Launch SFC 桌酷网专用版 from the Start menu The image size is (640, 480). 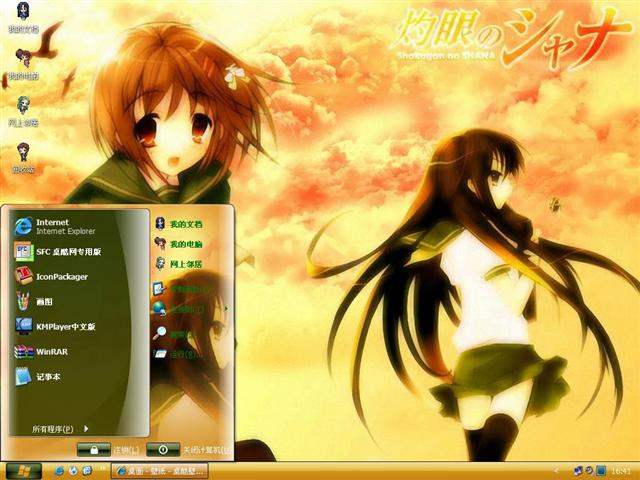[58, 251]
